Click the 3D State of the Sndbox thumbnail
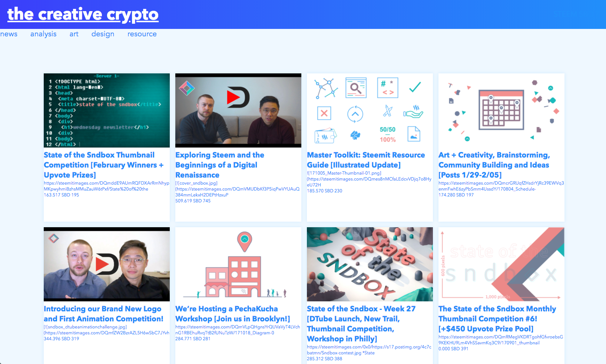 pos(370,264)
